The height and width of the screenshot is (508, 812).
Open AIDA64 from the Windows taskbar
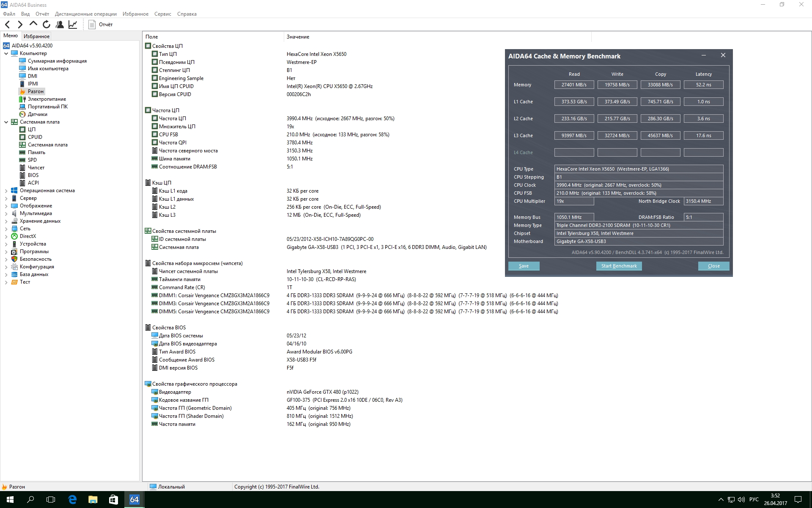point(134,500)
